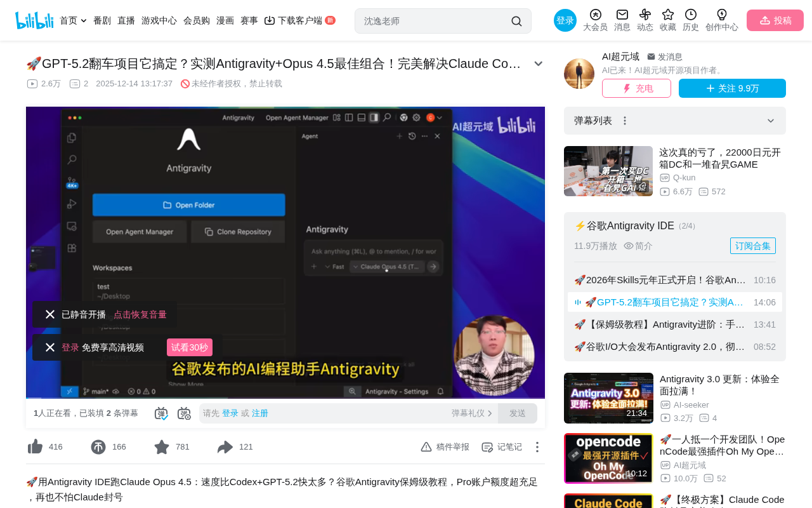This screenshot has width=812, height=508.
Task: Select current playlist item GPT-5.2翻车项目它搞定
Action: 675,302
